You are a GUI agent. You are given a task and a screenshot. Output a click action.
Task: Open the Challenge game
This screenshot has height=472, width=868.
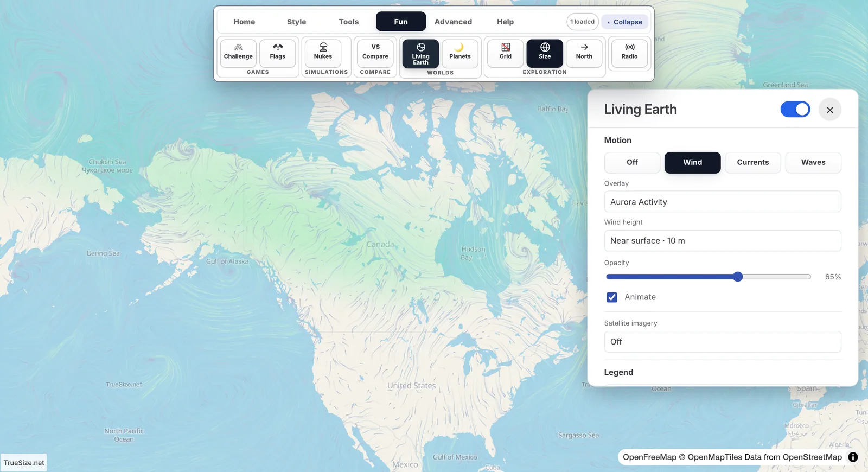238,53
